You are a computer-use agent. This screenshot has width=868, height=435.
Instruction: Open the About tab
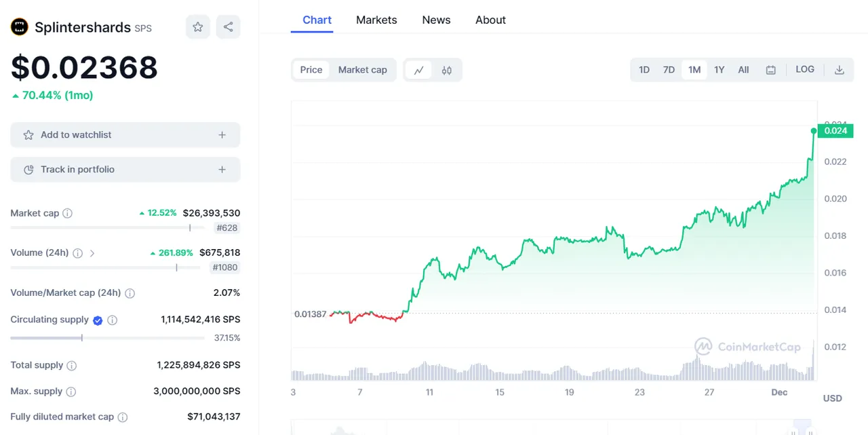490,20
